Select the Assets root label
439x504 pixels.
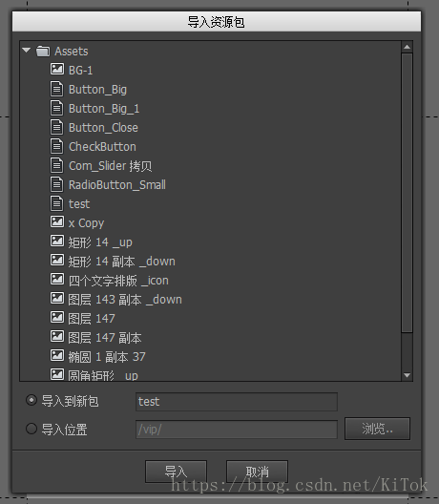[x=72, y=52]
